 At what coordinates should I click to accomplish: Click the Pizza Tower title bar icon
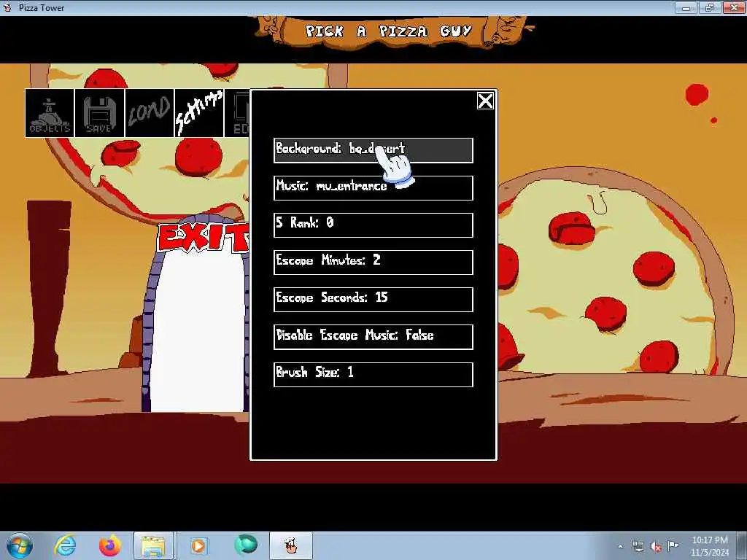[7, 7]
